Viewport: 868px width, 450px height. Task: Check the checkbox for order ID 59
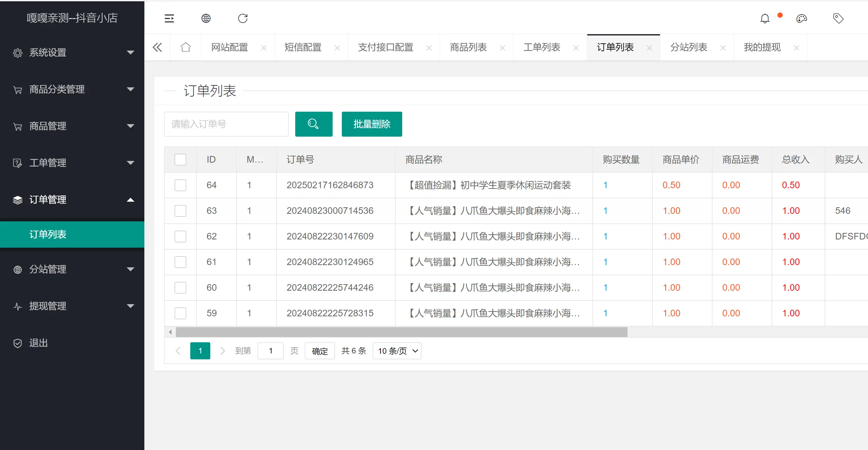(x=180, y=313)
